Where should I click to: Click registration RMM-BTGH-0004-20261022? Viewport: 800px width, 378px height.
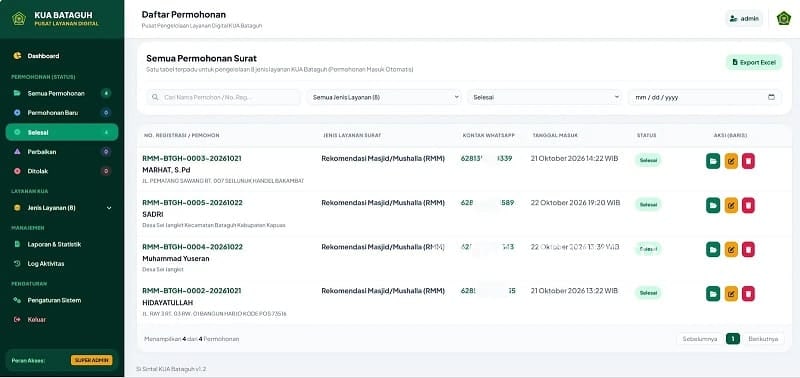click(x=192, y=247)
